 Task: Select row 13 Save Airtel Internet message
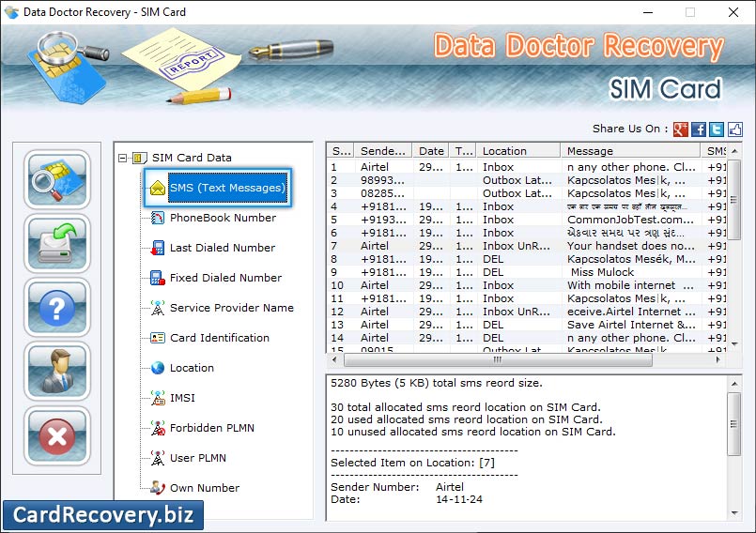coord(527,325)
